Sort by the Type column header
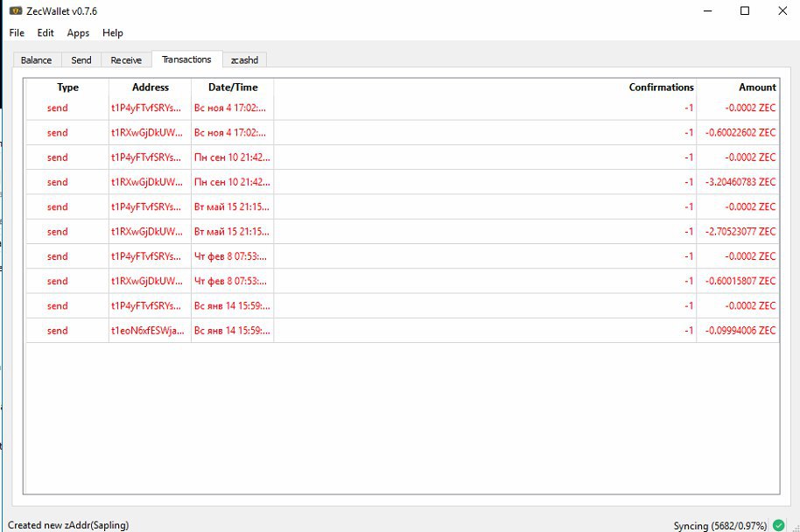Viewport: 800px width, 532px height. [x=67, y=87]
